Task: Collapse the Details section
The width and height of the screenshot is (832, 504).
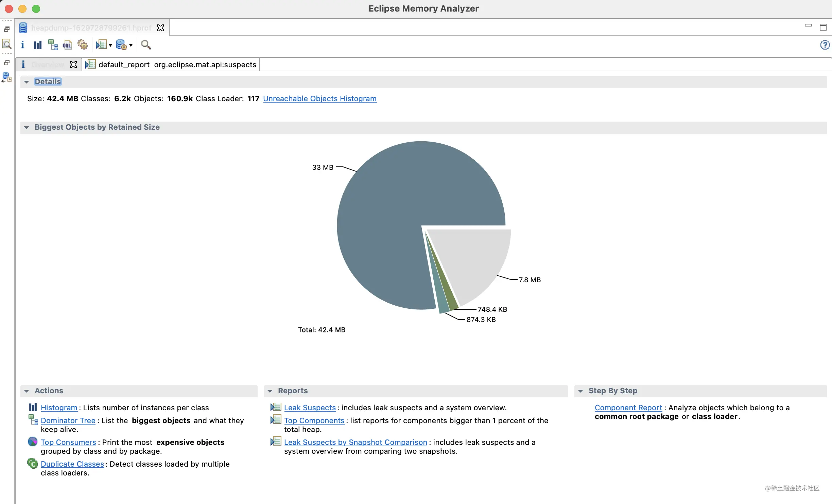Action: pos(27,82)
